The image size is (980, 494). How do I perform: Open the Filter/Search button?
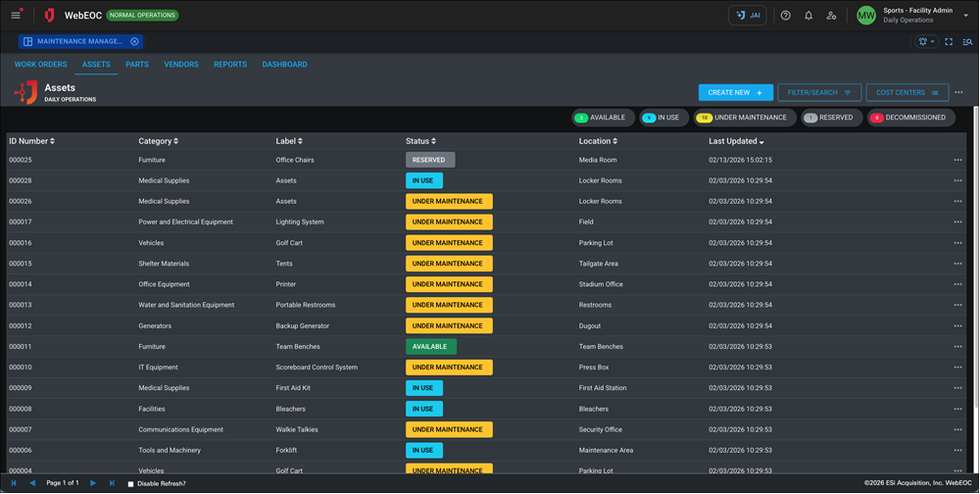(819, 92)
